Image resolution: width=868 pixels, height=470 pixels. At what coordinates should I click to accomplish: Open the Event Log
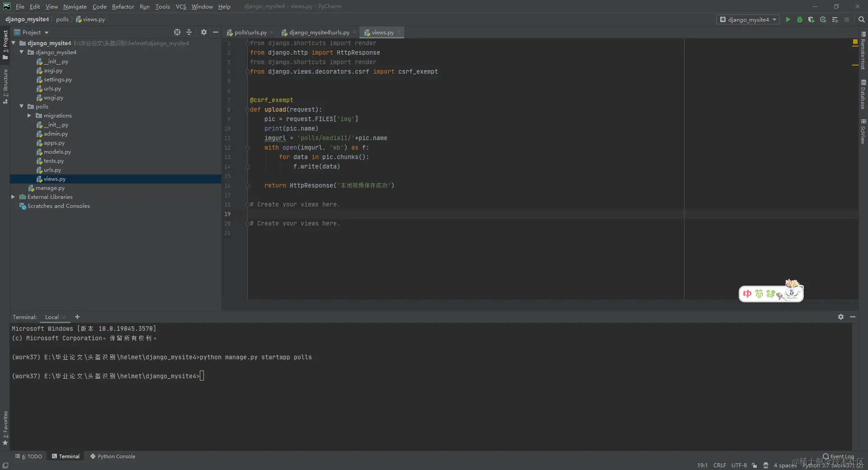point(839,456)
